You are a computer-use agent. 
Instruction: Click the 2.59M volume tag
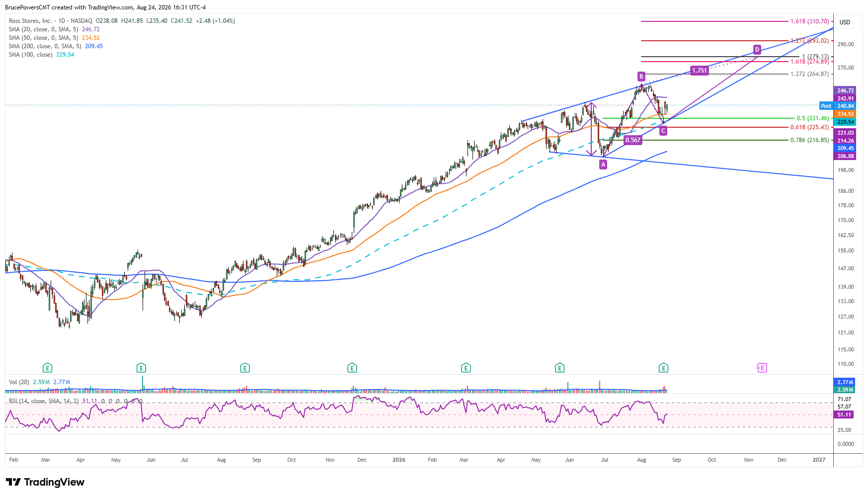click(x=844, y=390)
